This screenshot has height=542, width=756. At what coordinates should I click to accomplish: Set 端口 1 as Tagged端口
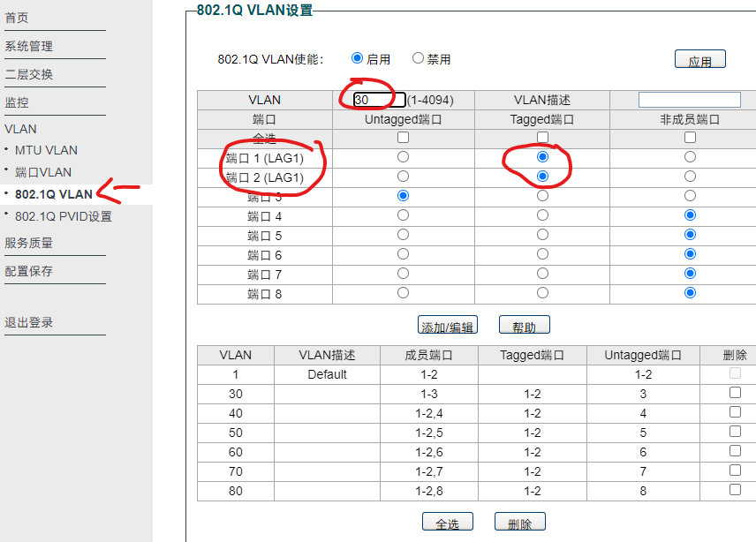click(x=543, y=156)
